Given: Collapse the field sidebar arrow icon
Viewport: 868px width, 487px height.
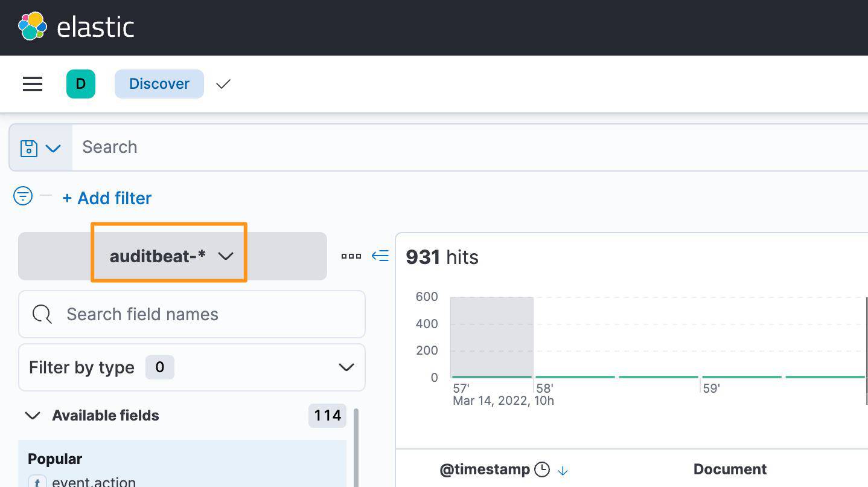Looking at the screenshot, I should pos(380,256).
